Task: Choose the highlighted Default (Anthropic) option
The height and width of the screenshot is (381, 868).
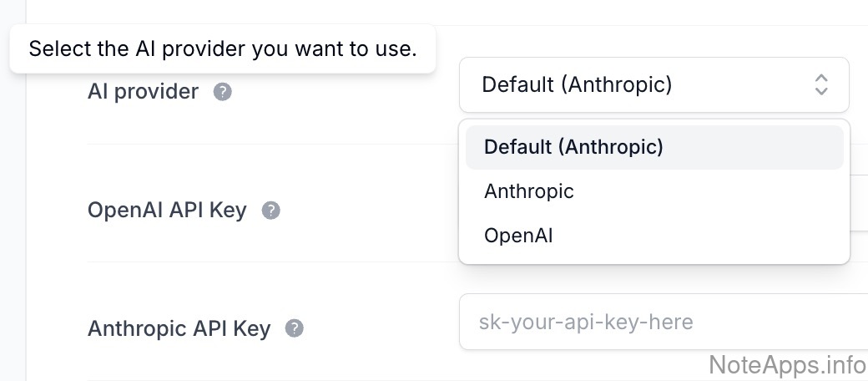Action: 573,147
